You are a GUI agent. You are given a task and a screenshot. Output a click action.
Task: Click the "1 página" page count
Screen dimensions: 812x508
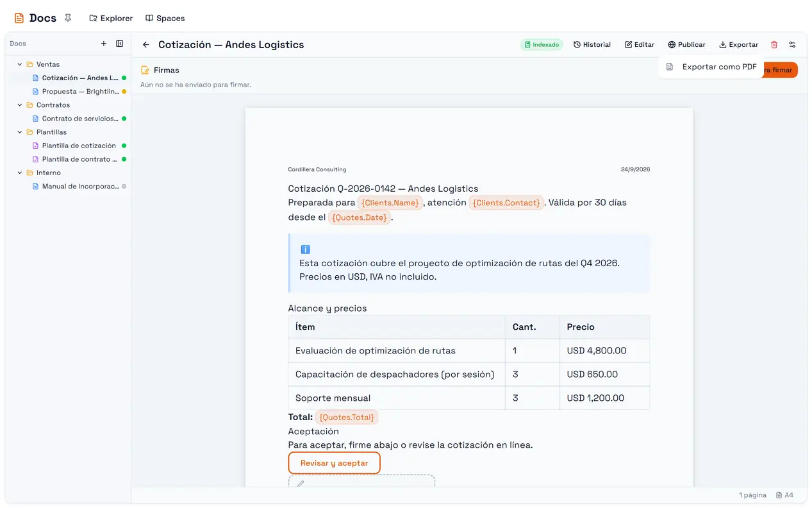(x=752, y=495)
